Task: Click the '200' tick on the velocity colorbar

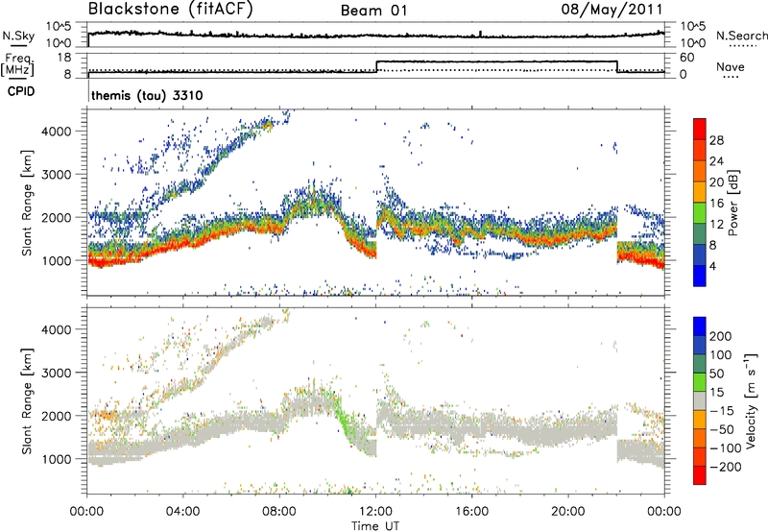Action: [x=721, y=336]
